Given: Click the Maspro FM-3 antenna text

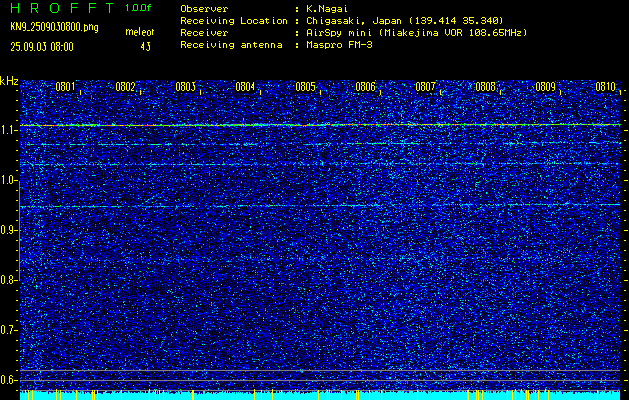Looking at the screenshot, I should pyautogui.click(x=339, y=45).
